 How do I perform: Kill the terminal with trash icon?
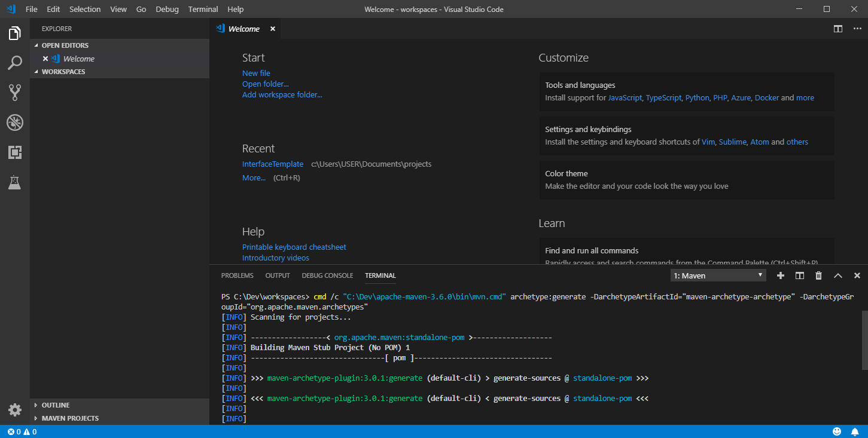[x=819, y=275]
